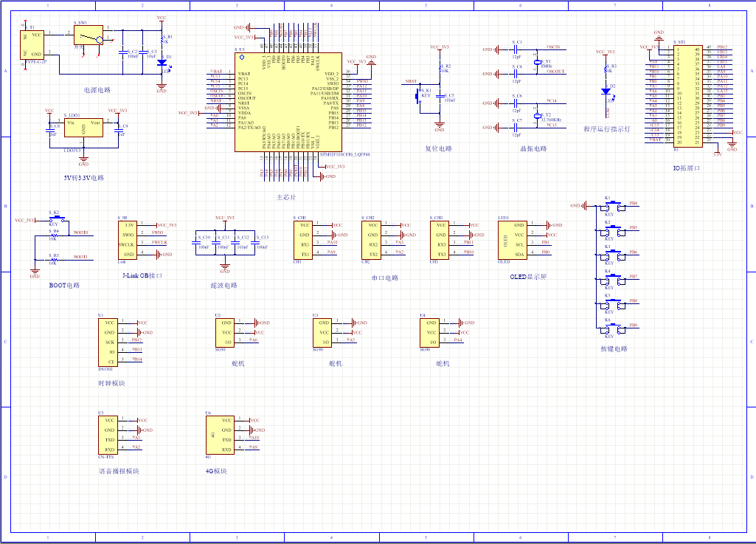The image size is (756, 544).
Task: Select the K4 push button symbol
Action: tap(612, 280)
